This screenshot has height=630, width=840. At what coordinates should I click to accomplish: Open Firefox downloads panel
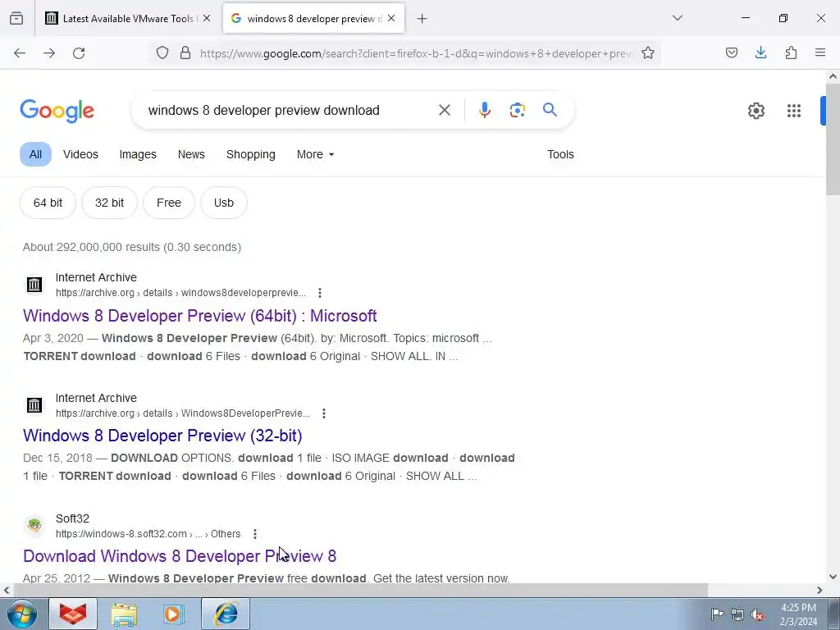click(x=760, y=52)
